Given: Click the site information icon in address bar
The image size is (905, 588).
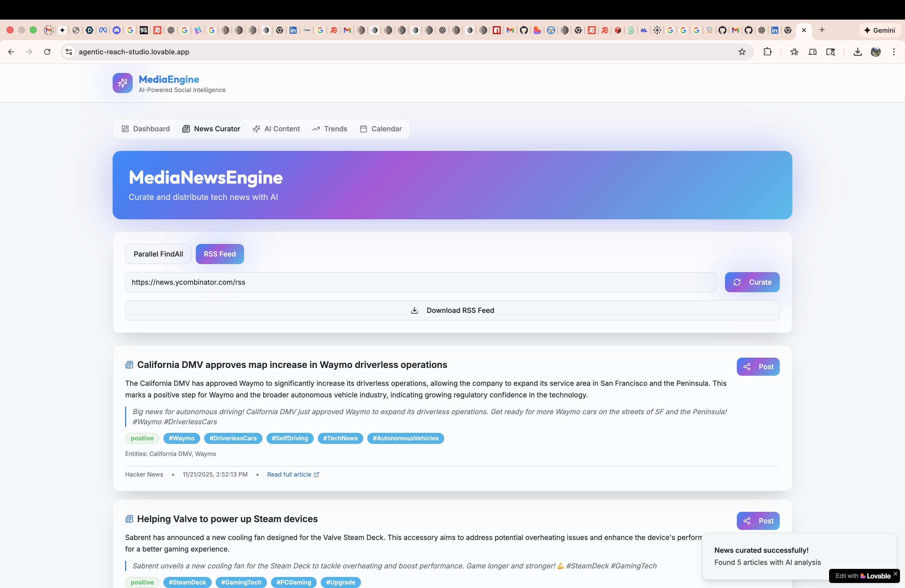Looking at the screenshot, I should pos(69,52).
